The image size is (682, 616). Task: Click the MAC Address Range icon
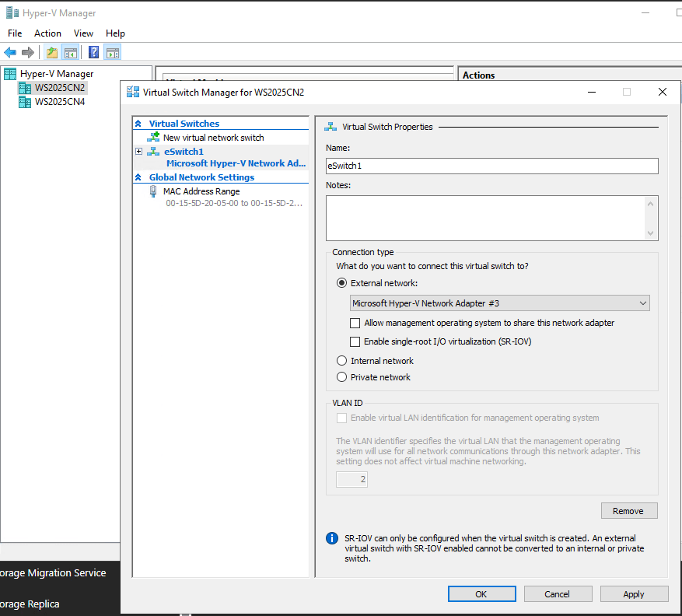point(152,191)
